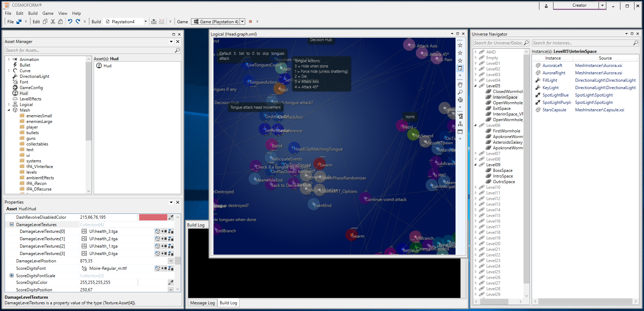Click the eyedropper next to DashRevolveDisabledColor
This screenshot has height=311, width=644.
click(x=171, y=217)
